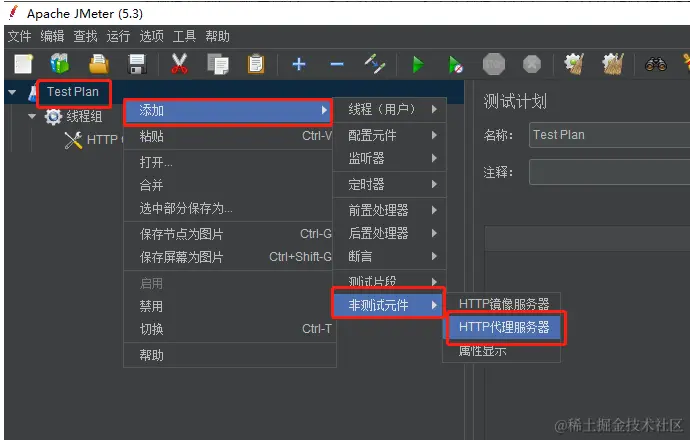Open the 帮助 menu in menu bar

click(217, 36)
